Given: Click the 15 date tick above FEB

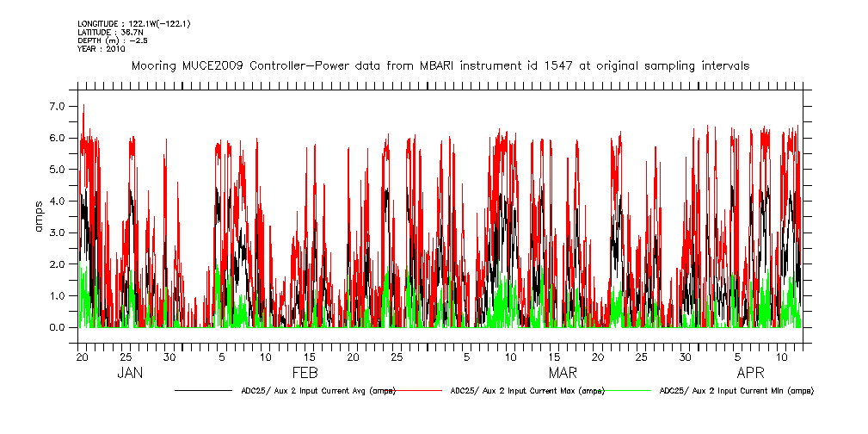Looking at the screenshot, I should 309,356.
